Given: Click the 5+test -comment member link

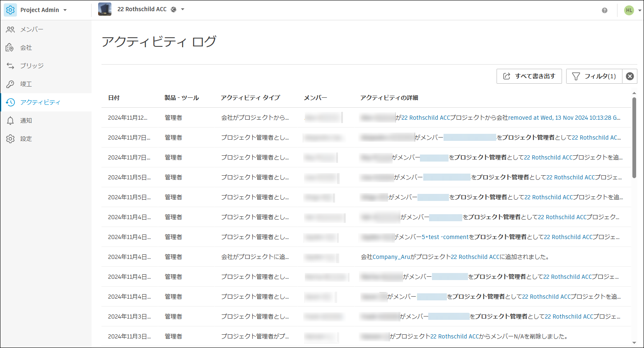Looking at the screenshot, I should [445, 237].
